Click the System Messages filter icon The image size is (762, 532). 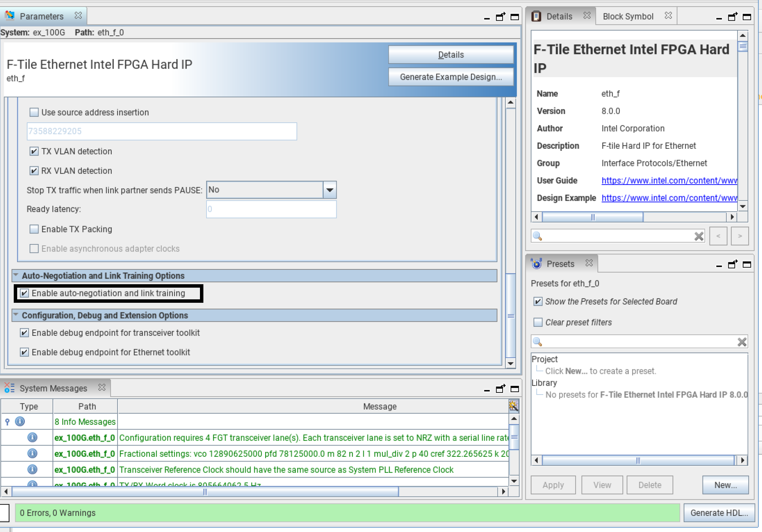click(513, 406)
